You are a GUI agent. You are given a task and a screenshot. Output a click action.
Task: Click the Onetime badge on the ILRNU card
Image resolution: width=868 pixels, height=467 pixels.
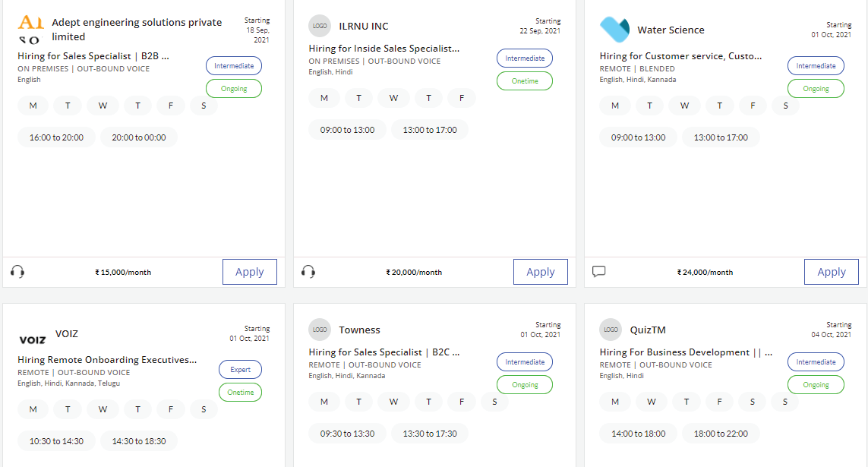pyautogui.click(x=525, y=80)
